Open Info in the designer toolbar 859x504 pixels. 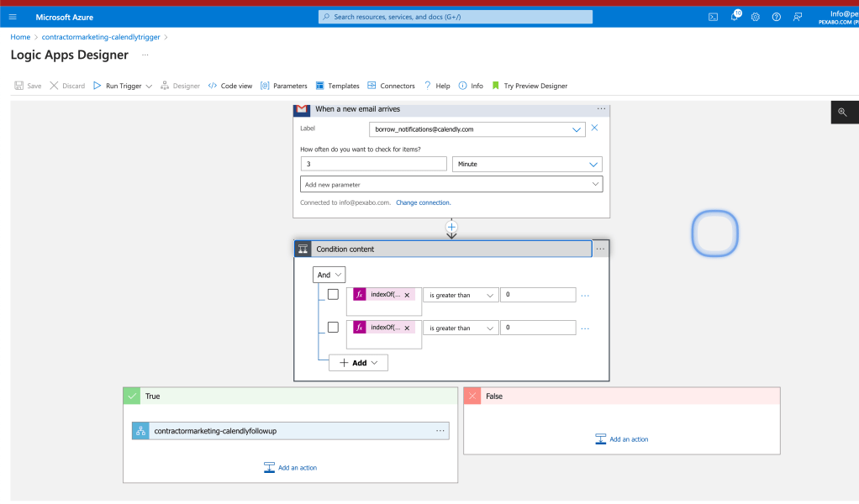[471, 86]
